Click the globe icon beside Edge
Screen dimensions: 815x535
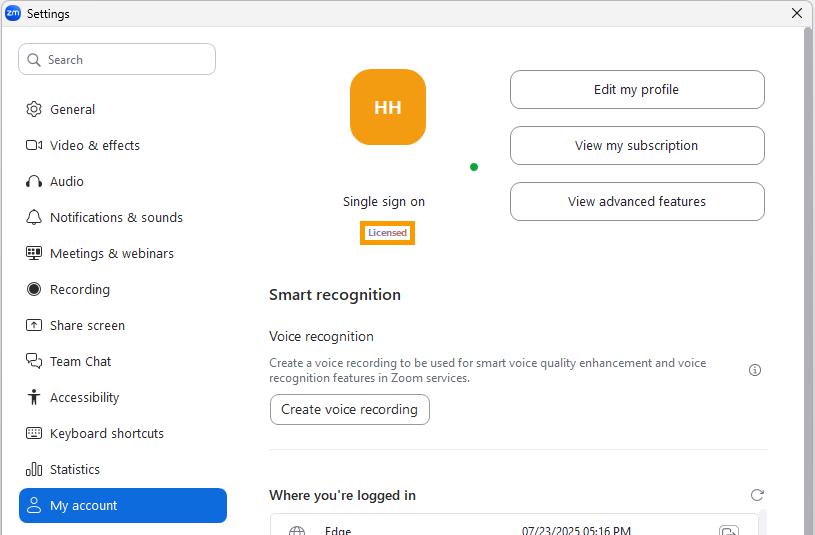pos(297,530)
